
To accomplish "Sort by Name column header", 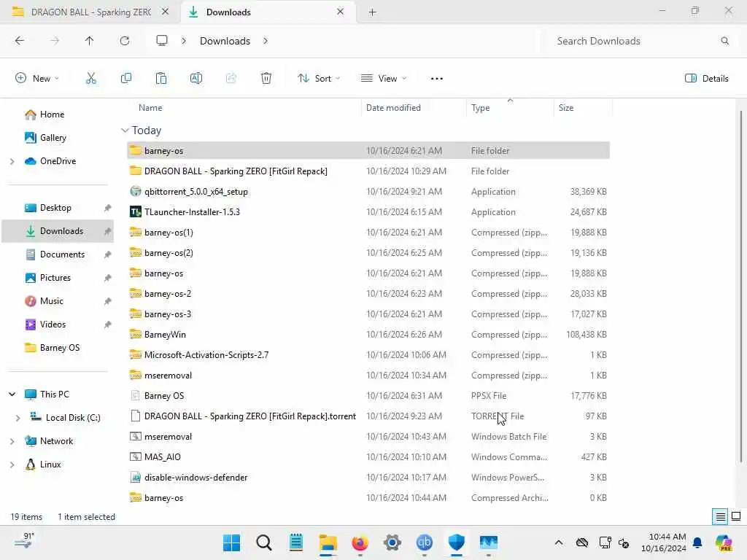I will pos(150,108).
